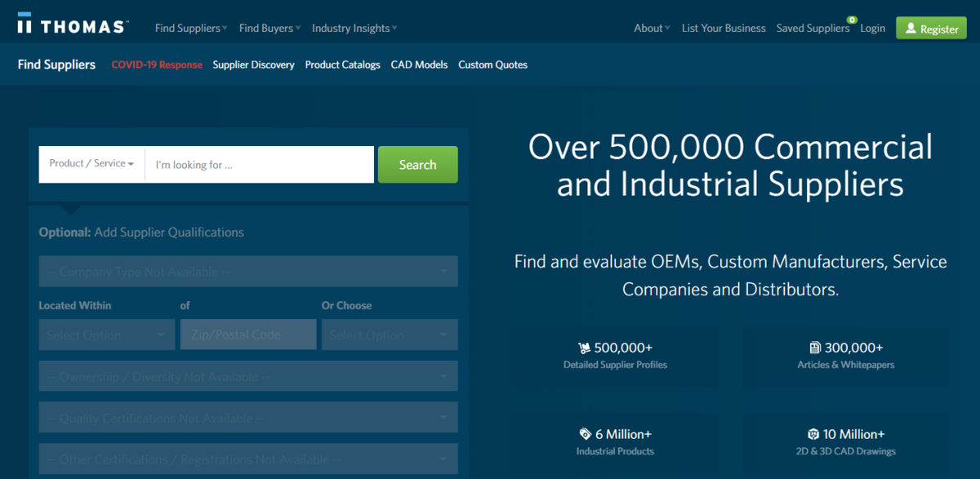
Task: Open the Industry Insights menu
Action: pos(354,29)
